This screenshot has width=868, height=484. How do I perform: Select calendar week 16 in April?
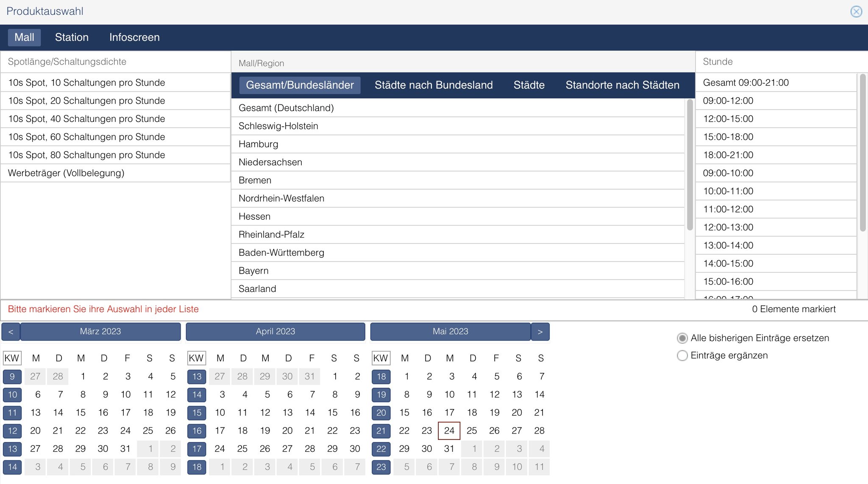coord(197,431)
